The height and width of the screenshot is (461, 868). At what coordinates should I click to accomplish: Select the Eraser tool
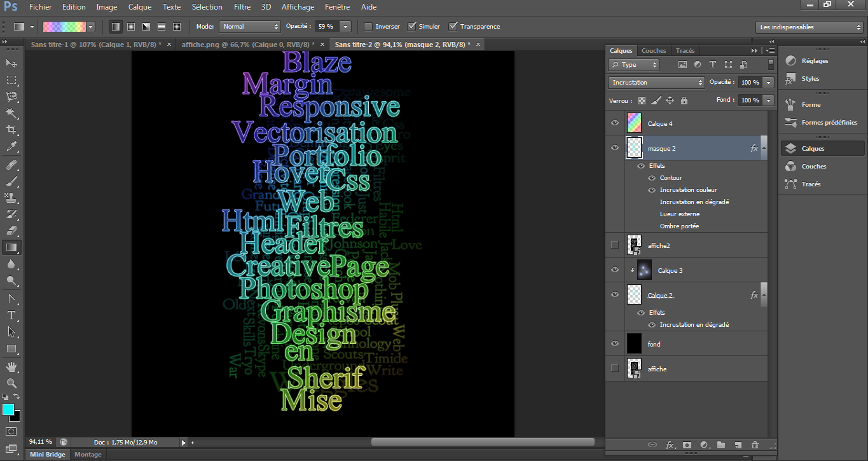11,231
